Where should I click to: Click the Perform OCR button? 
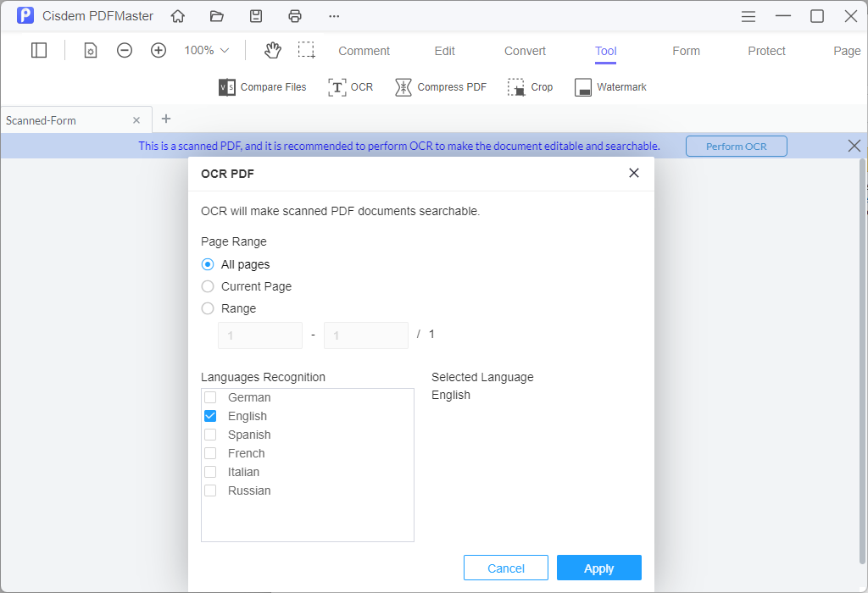[736, 146]
